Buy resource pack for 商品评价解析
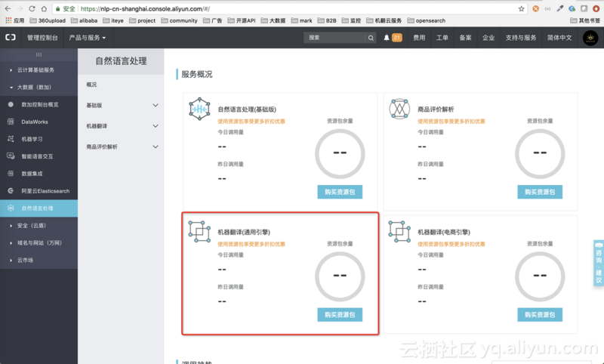604x364 pixels. coord(540,192)
